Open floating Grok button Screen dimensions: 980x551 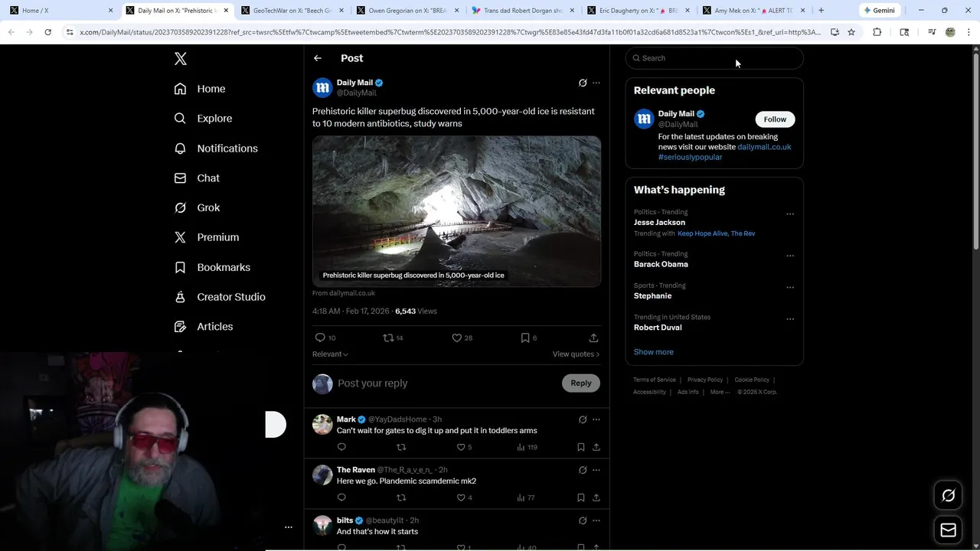(x=949, y=496)
